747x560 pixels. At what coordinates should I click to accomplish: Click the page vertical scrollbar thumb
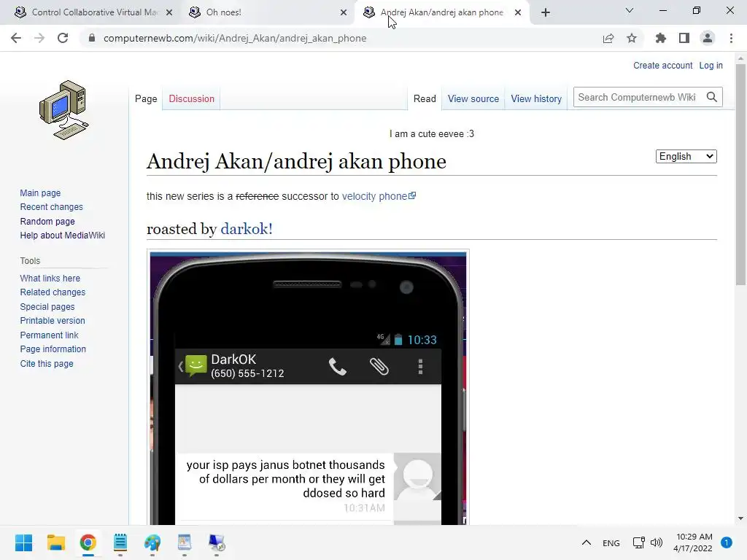pos(740,174)
